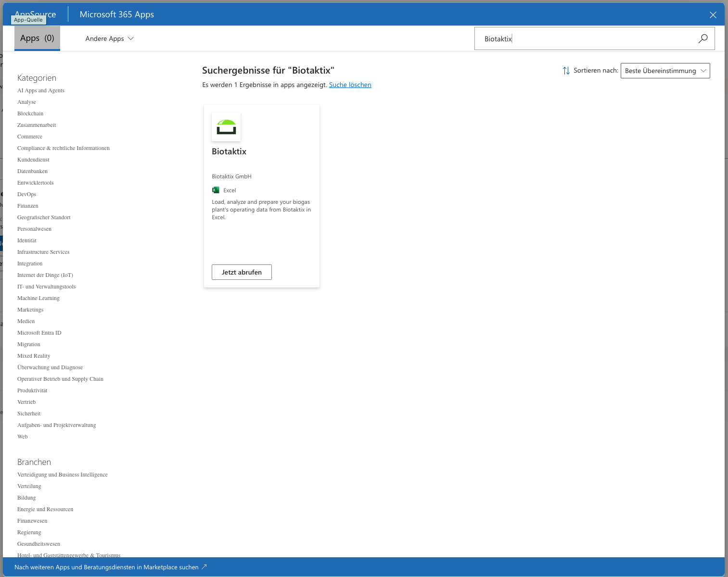This screenshot has width=728, height=577.
Task: Select the Apps (0) tab
Action: click(37, 38)
